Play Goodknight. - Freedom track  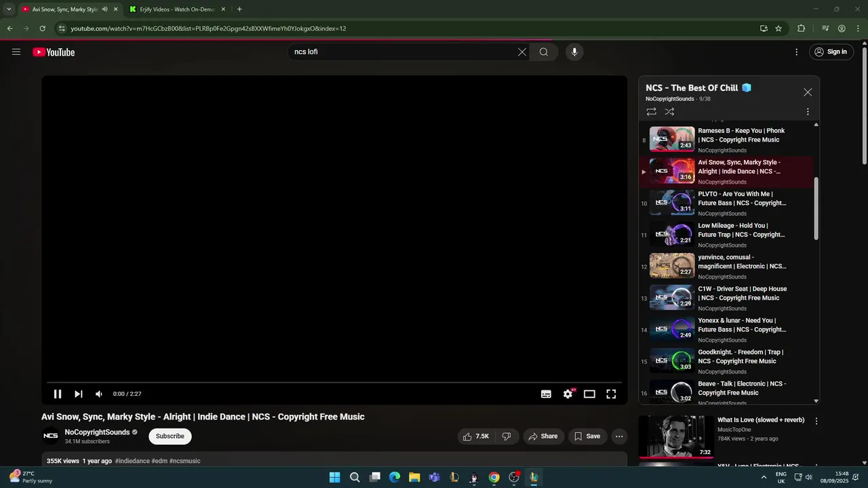[x=727, y=361]
